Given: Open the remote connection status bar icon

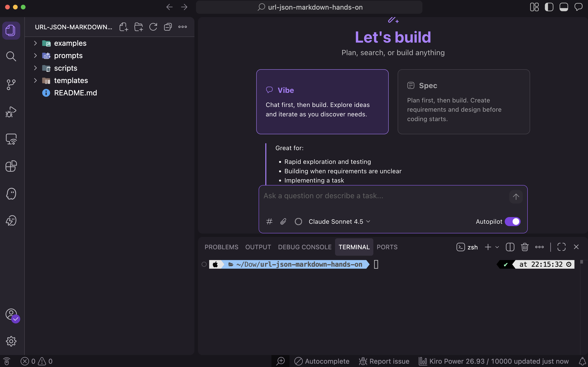Looking at the screenshot, I should tap(7, 361).
